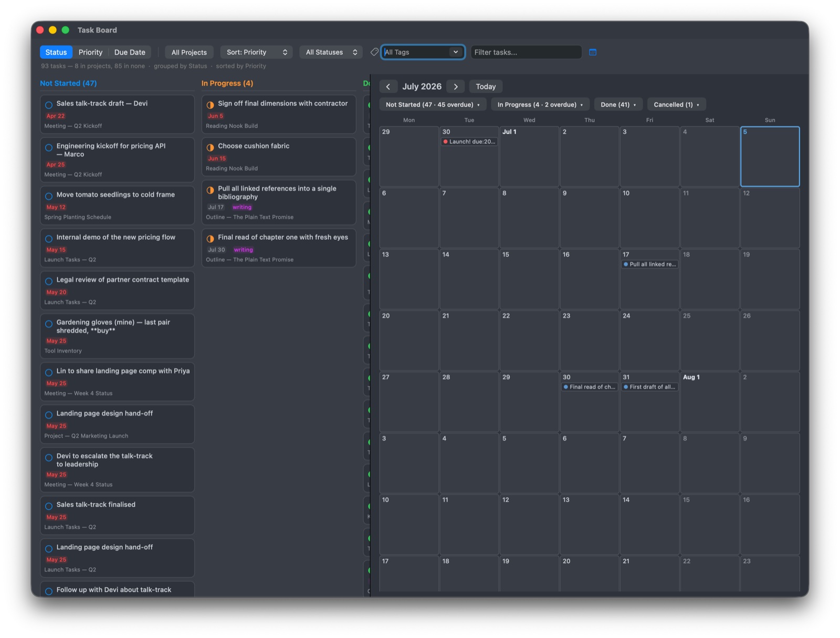The width and height of the screenshot is (840, 638).
Task: Mark 'Sales talk-track draft — Devi' status circle
Action: 49,104
